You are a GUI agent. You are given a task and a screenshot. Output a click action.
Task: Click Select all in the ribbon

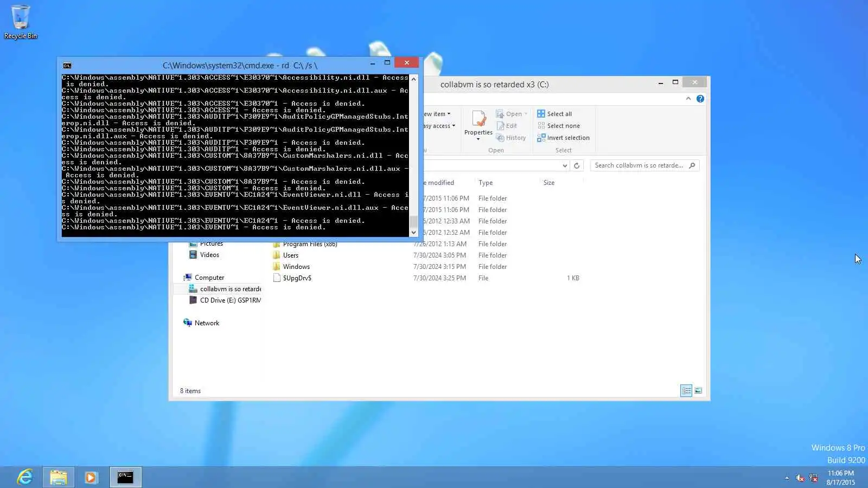click(554, 114)
